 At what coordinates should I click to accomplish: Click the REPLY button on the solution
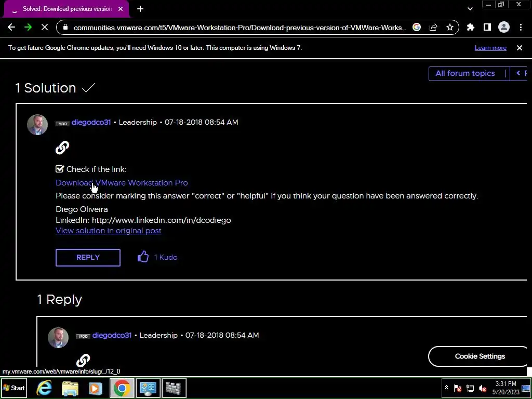click(88, 258)
